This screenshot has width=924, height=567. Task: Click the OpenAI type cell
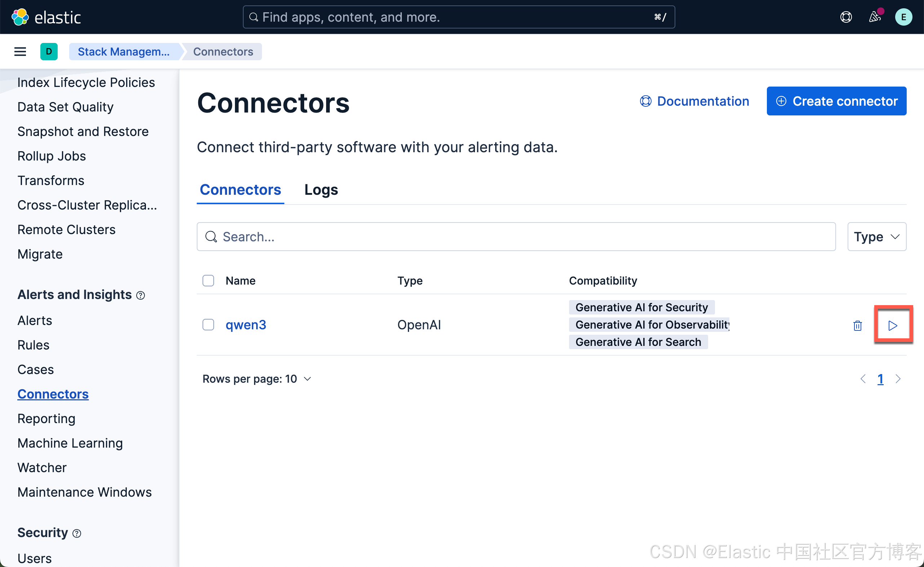[419, 325]
